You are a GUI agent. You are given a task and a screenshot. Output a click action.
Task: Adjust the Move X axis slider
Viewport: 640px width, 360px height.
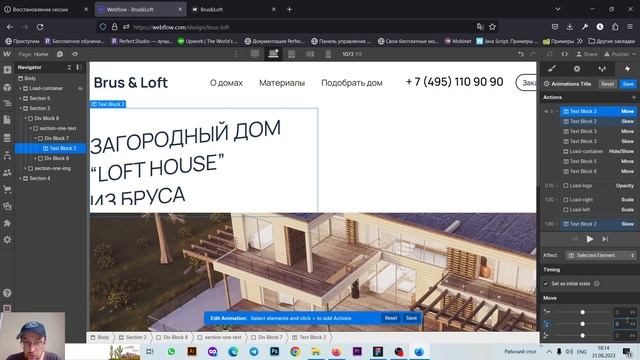[582, 312]
